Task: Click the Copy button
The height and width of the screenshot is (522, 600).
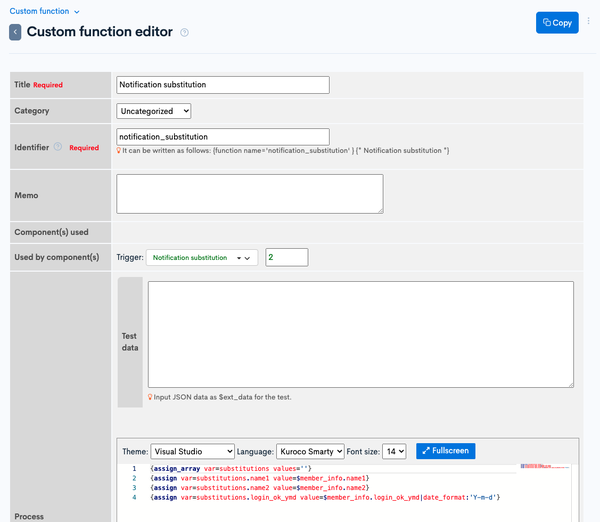Action: 557,23
